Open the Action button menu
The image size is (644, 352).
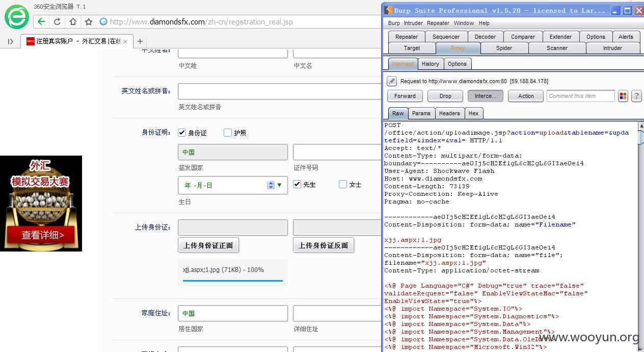click(x=526, y=96)
